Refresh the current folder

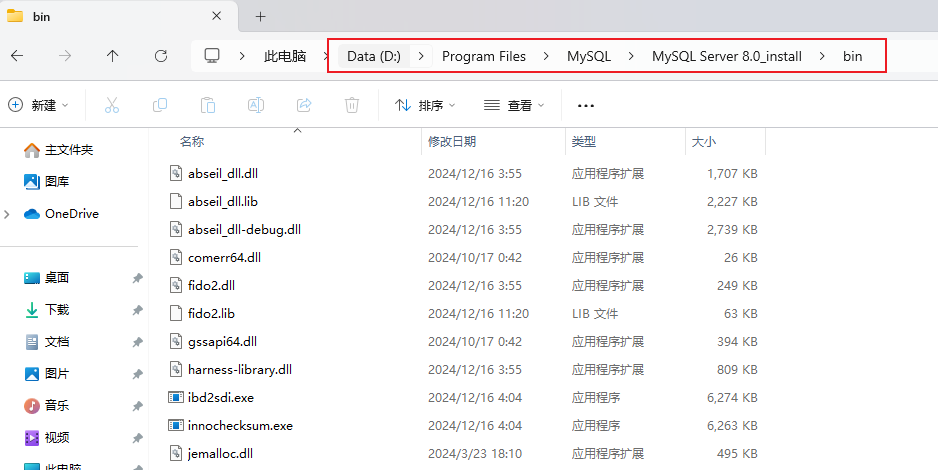pyautogui.click(x=160, y=56)
